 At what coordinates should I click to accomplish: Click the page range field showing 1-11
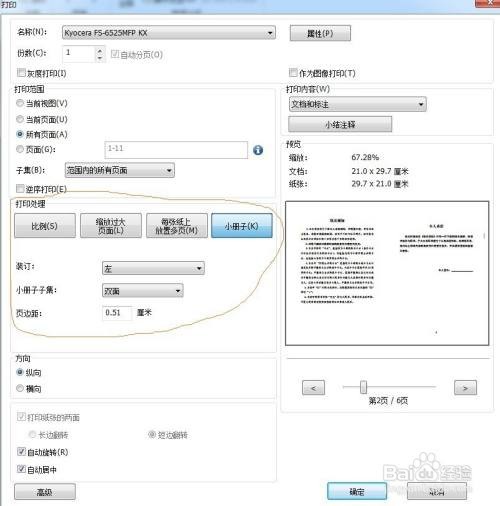click(176, 150)
